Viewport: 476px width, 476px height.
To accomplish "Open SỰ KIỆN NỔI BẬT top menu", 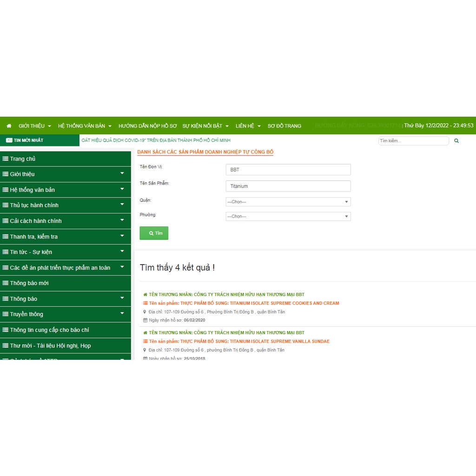I will click(205, 126).
